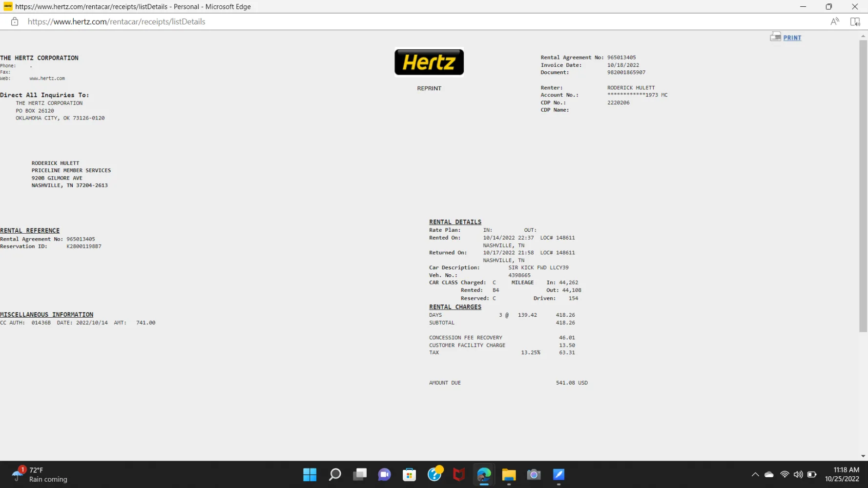Viewport: 868px width, 488px height.
Task: Click the Hertz logo
Action: pyautogui.click(x=429, y=62)
